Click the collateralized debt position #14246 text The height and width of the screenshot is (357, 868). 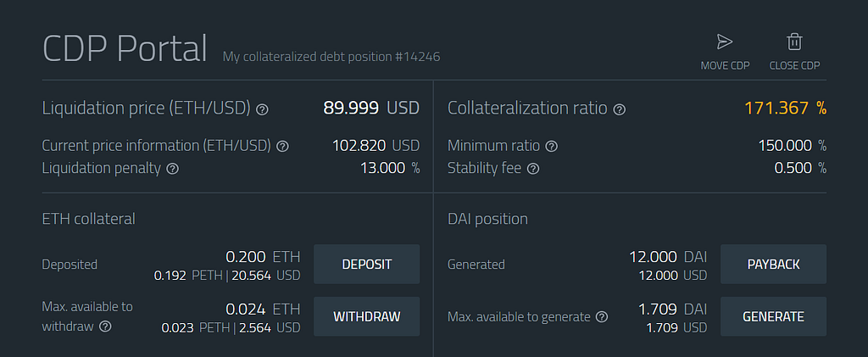331,57
